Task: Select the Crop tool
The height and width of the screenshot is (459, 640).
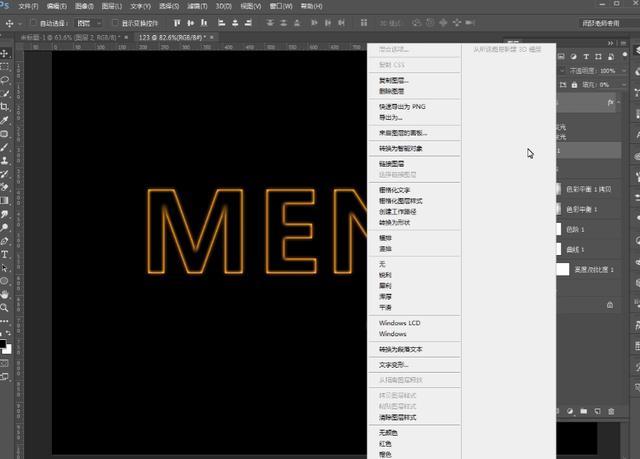Action: tap(5, 107)
